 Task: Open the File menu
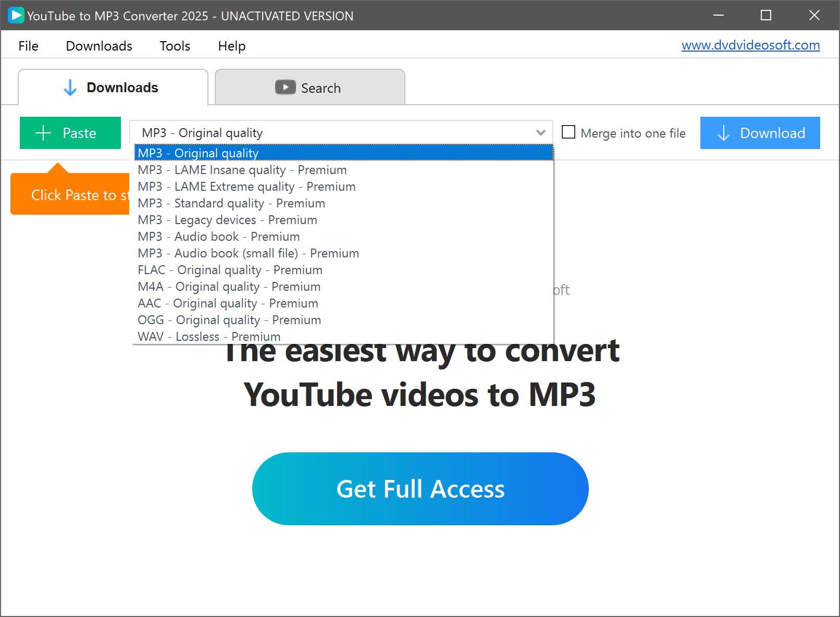coord(28,46)
